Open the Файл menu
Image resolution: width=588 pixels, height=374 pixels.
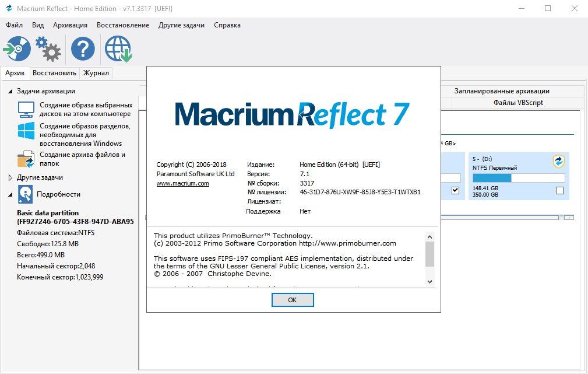tap(14, 25)
